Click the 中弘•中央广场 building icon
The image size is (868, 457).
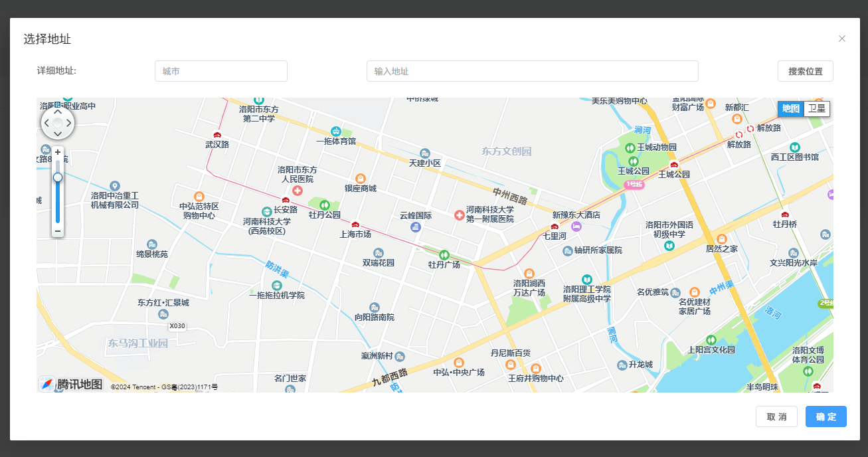click(459, 362)
